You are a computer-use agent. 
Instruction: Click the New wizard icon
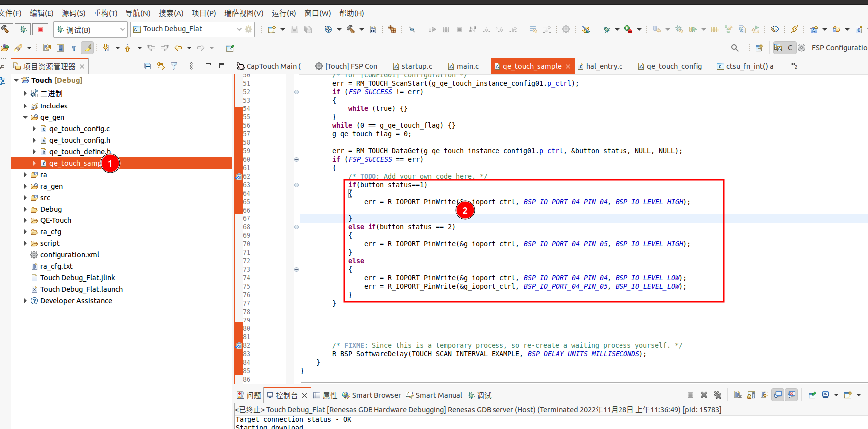(x=272, y=29)
